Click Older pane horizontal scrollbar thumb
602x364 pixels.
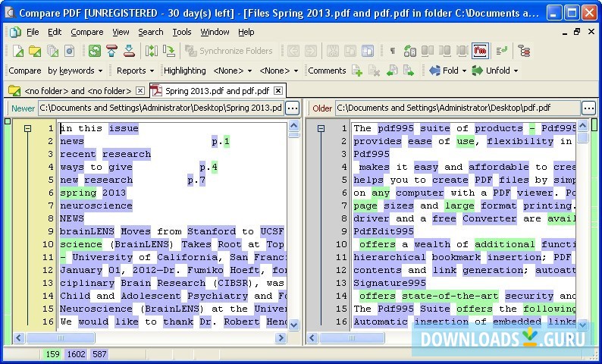click(352, 338)
